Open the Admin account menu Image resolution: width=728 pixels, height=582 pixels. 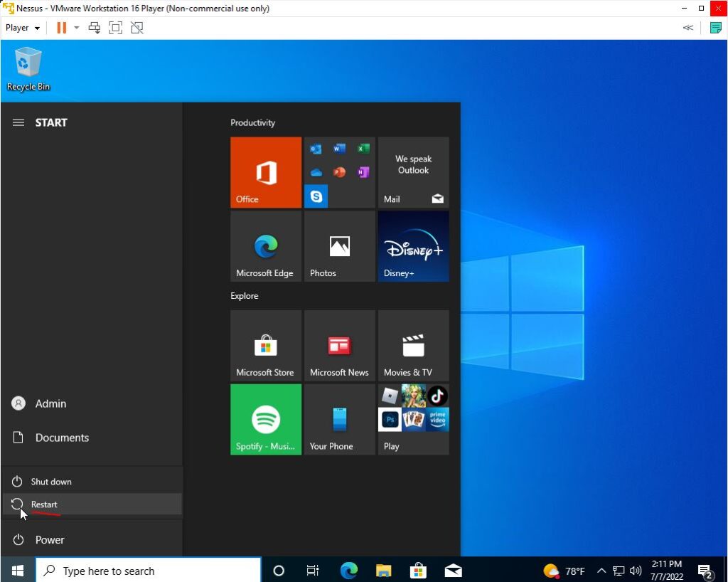coord(92,403)
